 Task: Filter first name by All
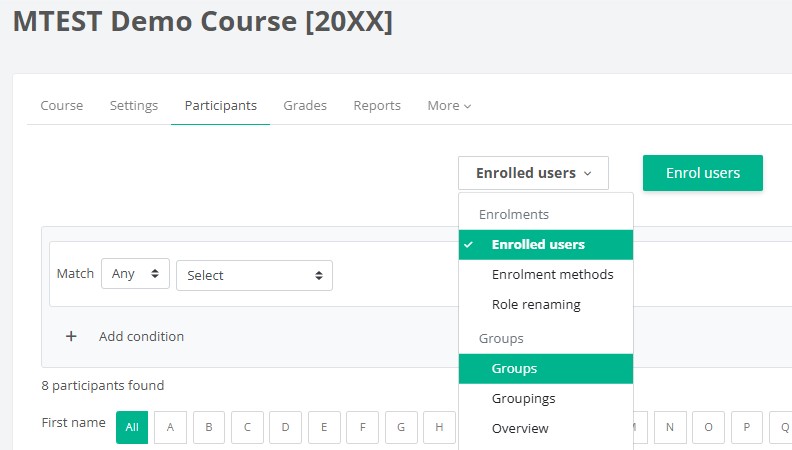[132, 427]
